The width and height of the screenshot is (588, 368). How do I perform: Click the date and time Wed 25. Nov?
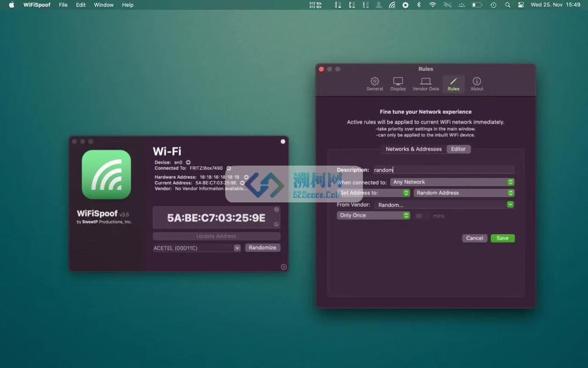click(555, 5)
